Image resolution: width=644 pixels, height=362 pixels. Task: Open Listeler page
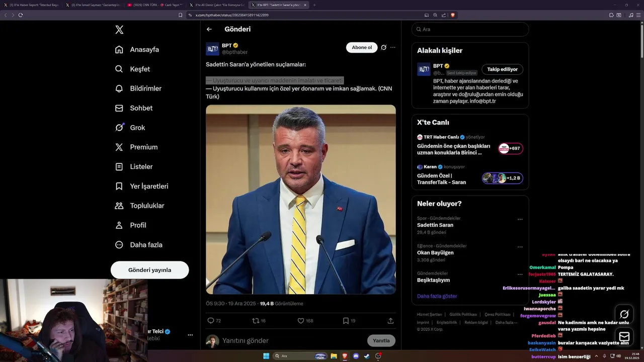pyautogui.click(x=133, y=166)
